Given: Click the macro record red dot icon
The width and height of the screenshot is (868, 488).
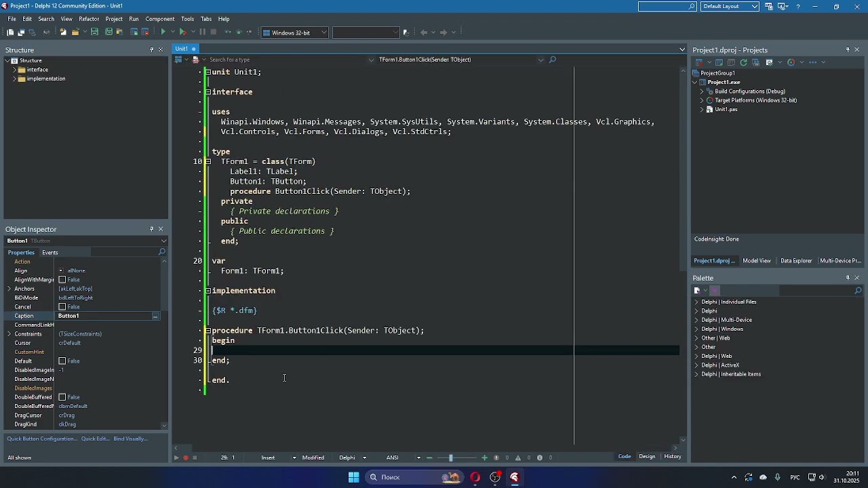Looking at the screenshot, I should [186, 457].
